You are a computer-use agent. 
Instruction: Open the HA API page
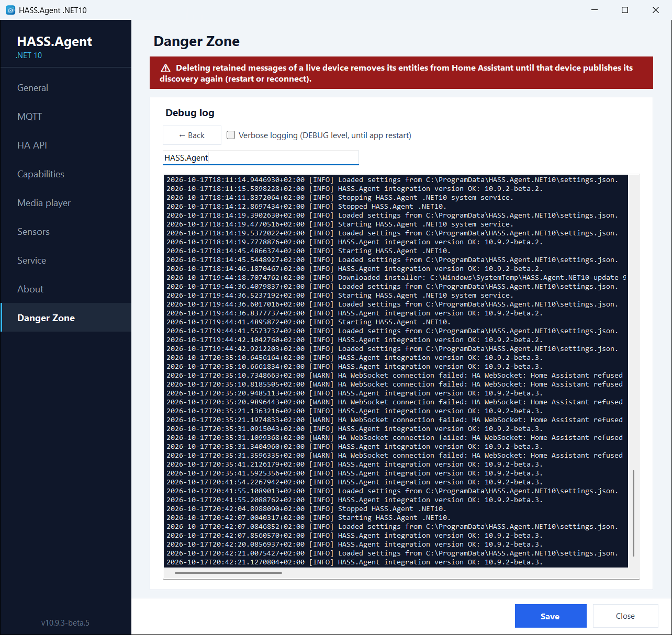[x=66, y=145]
